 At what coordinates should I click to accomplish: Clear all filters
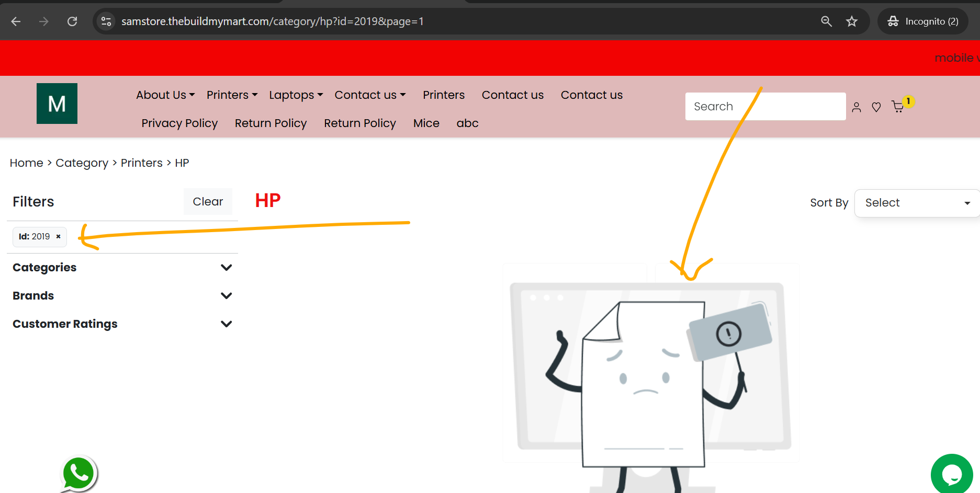208,201
